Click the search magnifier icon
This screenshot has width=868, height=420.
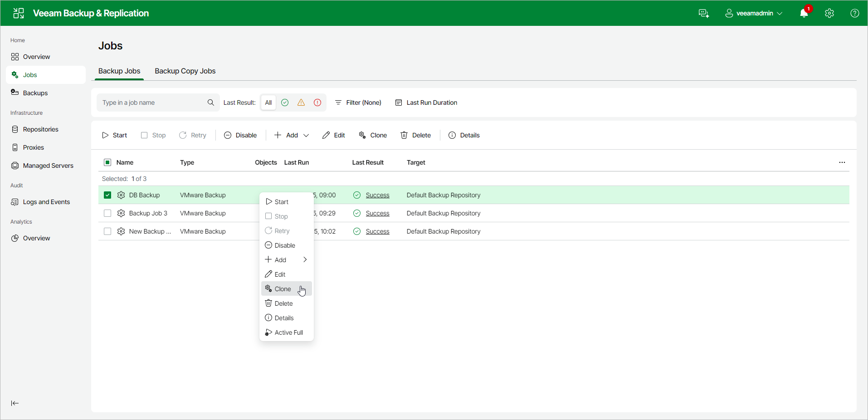pyautogui.click(x=211, y=103)
